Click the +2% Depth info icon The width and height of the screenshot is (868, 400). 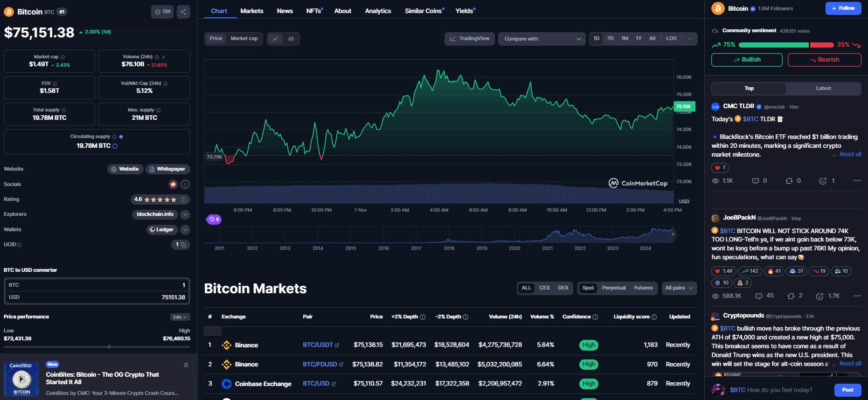(423, 317)
